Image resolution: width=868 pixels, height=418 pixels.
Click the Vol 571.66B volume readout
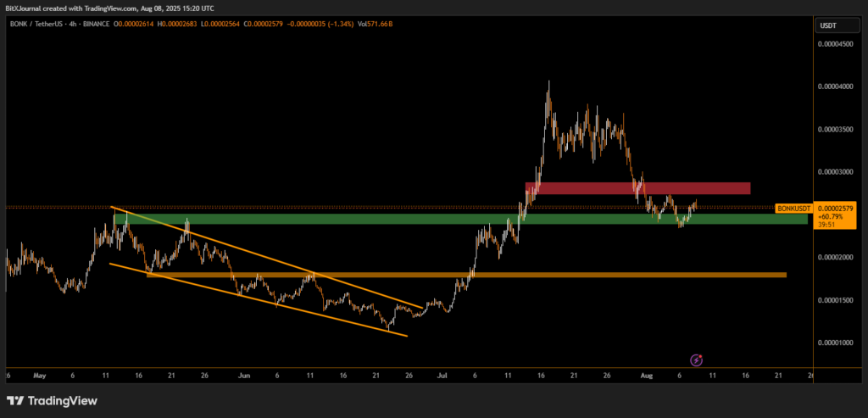[x=374, y=25]
